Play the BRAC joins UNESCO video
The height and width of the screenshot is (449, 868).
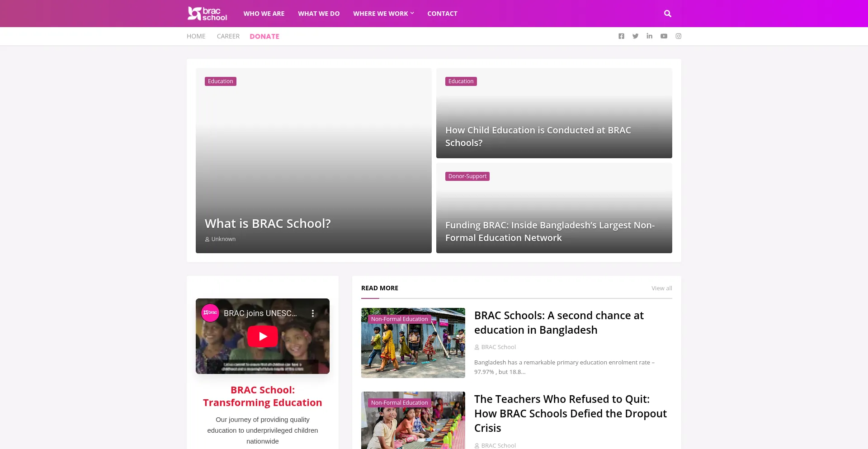[263, 336]
